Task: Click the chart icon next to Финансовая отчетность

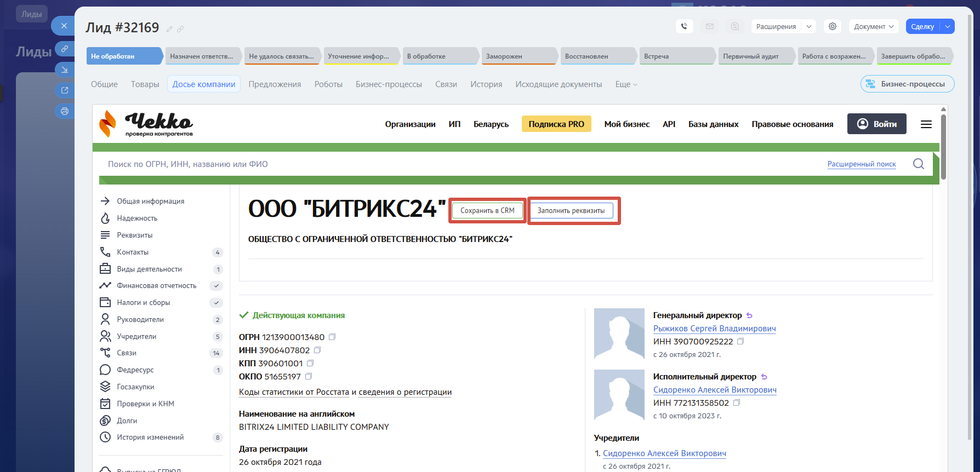Action: point(105,285)
